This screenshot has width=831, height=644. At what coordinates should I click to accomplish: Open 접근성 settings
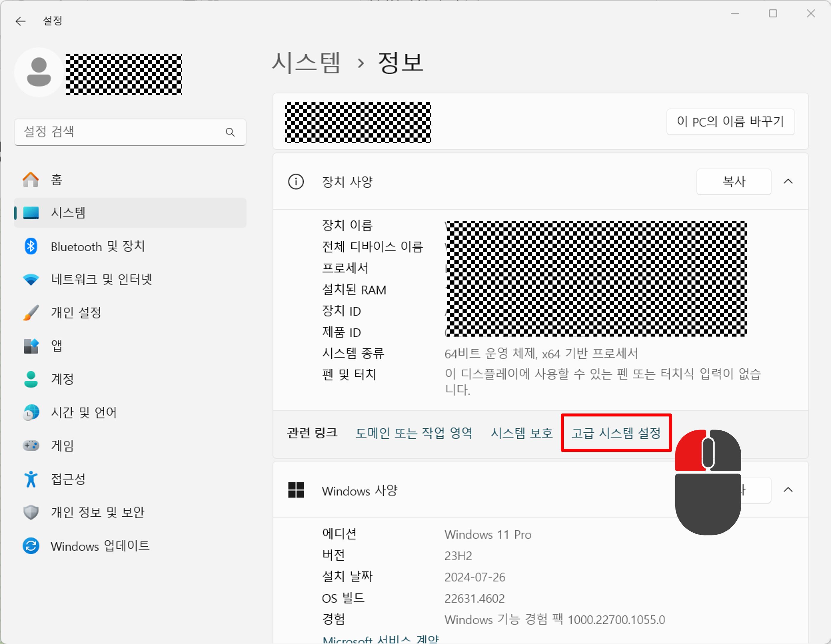click(x=130, y=479)
